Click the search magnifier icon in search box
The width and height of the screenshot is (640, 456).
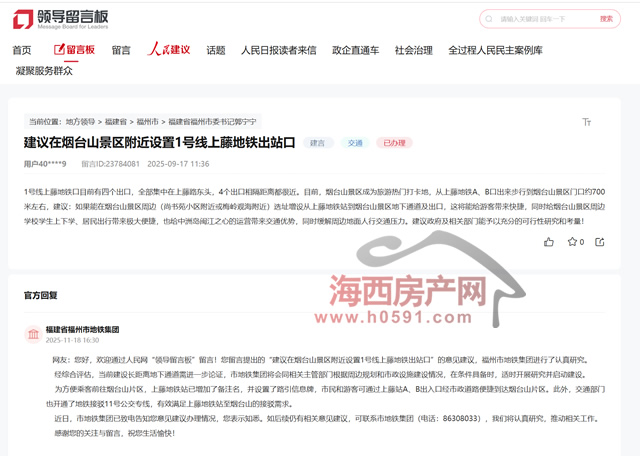[489, 19]
